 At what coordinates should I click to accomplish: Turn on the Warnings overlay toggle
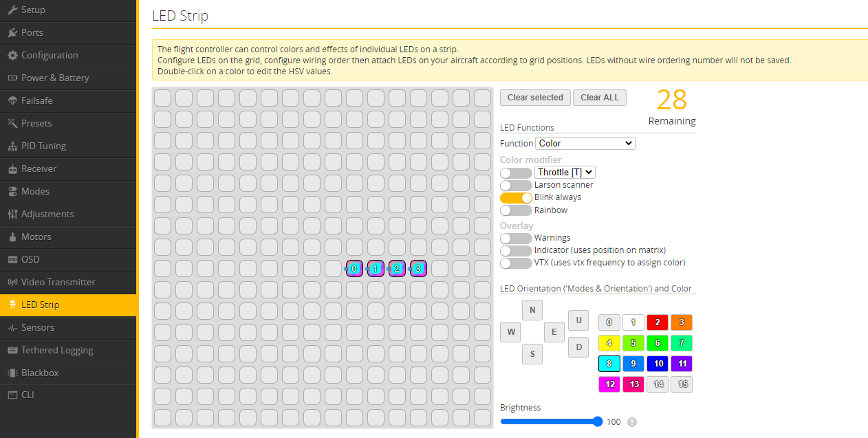[515, 238]
